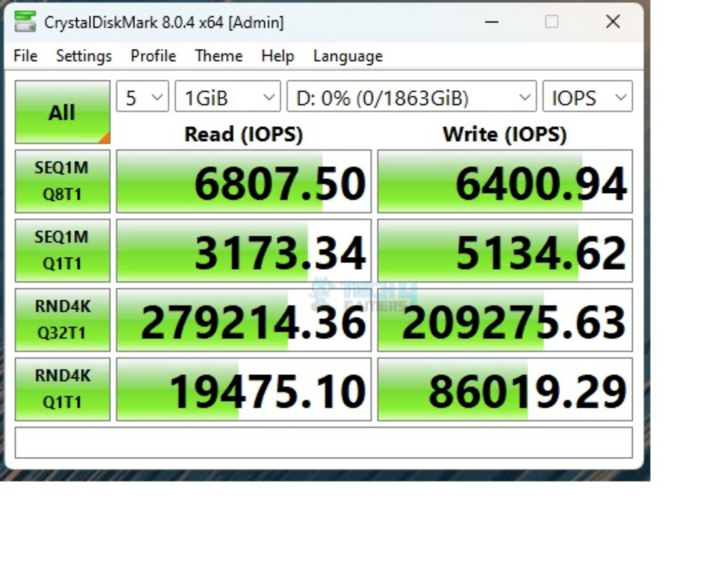Click the read result 19475.10
Screen dimensions: 725x588
[244, 389]
